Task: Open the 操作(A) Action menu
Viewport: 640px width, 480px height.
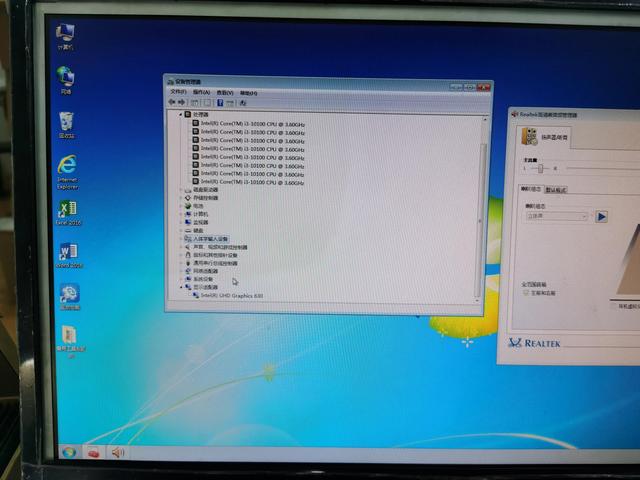Action: pyautogui.click(x=201, y=92)
